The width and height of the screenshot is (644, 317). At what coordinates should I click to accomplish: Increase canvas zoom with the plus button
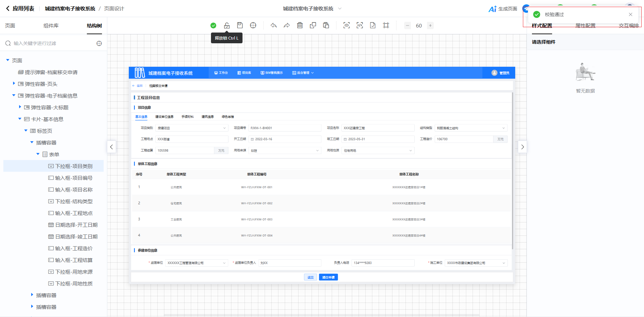click(x=430, y=25)
